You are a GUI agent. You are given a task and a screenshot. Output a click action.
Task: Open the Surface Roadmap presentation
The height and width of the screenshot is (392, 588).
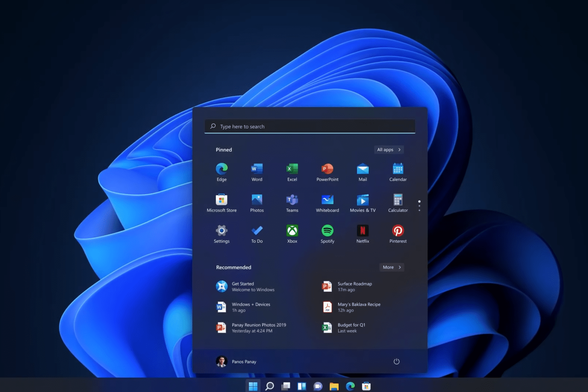(347, 287)
